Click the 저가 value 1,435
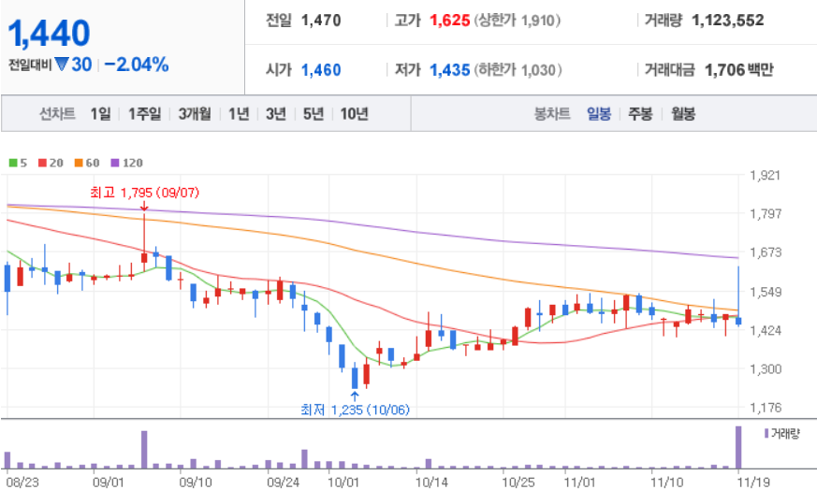Image resolution: width=817 pixels, height=504 pixels. point(449,70)
